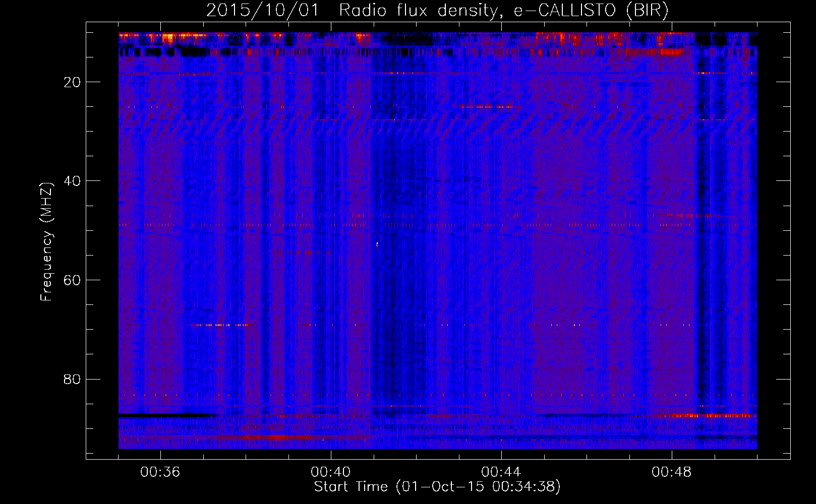Click the time tick label "00:36"
Screen dimensions: 816x504
point(160,472)
